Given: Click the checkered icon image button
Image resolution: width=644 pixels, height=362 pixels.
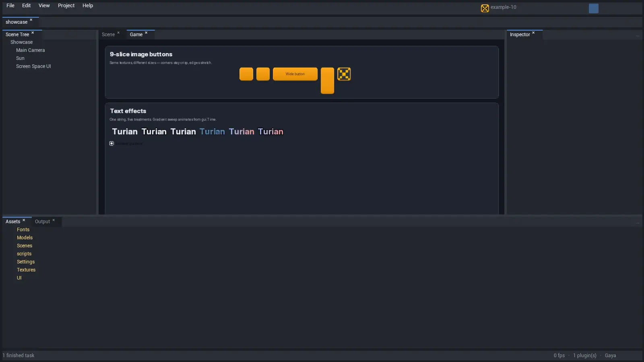Looking at the screenshot, I should coord(344,74).
